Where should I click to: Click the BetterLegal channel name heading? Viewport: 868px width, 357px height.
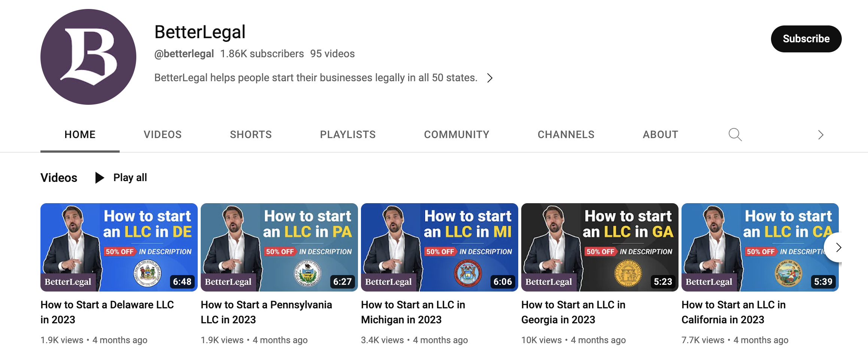(x=200, y=32)
